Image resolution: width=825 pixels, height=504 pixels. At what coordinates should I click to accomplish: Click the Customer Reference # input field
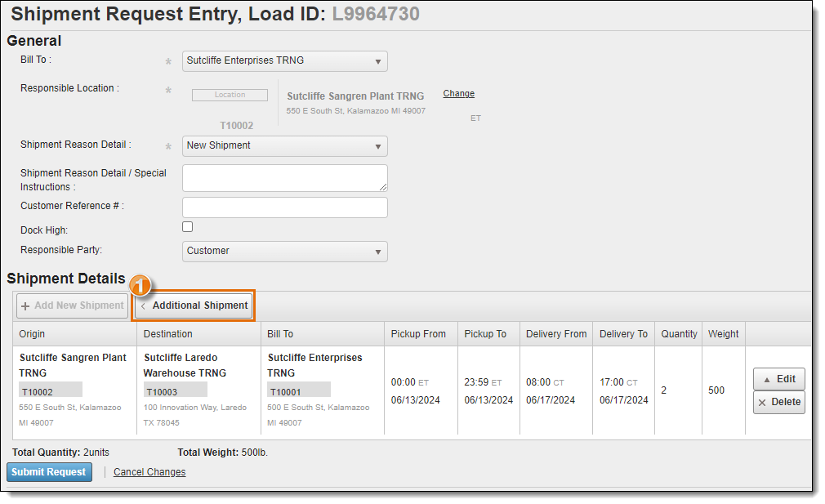[x=284, y=207]
